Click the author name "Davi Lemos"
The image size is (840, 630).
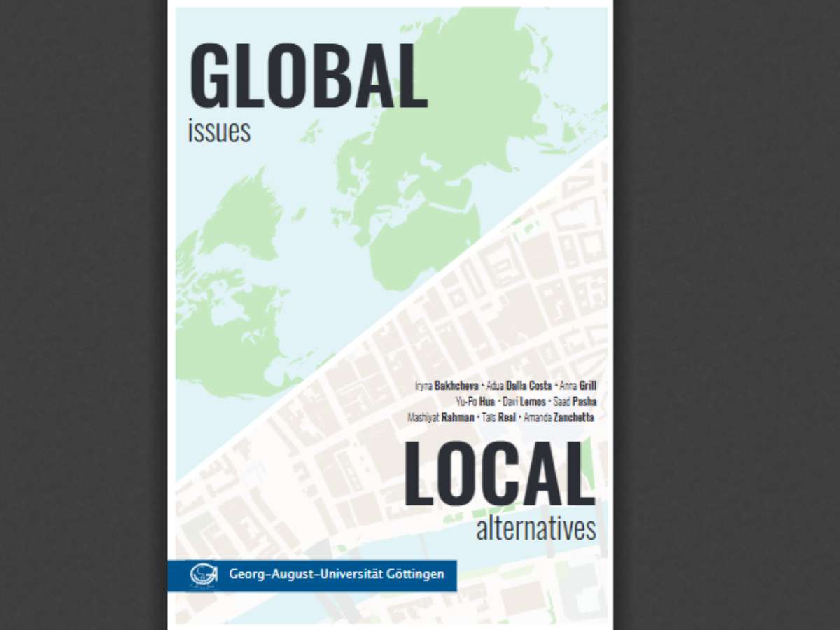[524, 402]
